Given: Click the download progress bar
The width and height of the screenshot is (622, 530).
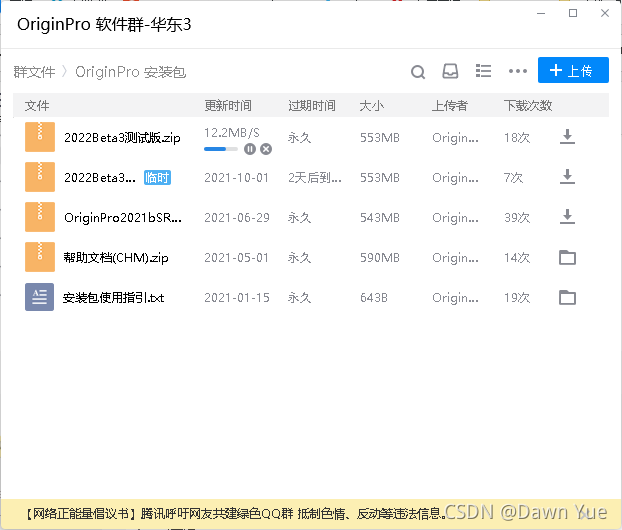Looking at the screenshot, I should tap(221, 149).
